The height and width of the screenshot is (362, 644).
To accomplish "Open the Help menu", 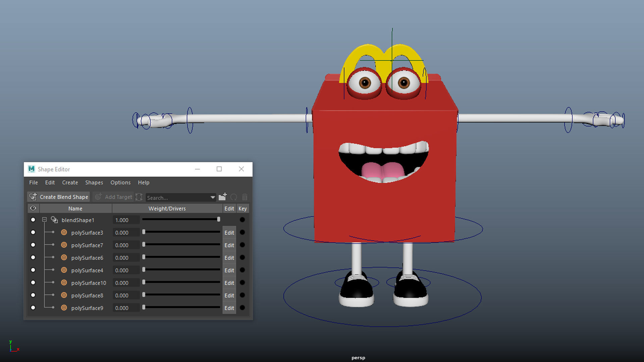I will (144, 182).
